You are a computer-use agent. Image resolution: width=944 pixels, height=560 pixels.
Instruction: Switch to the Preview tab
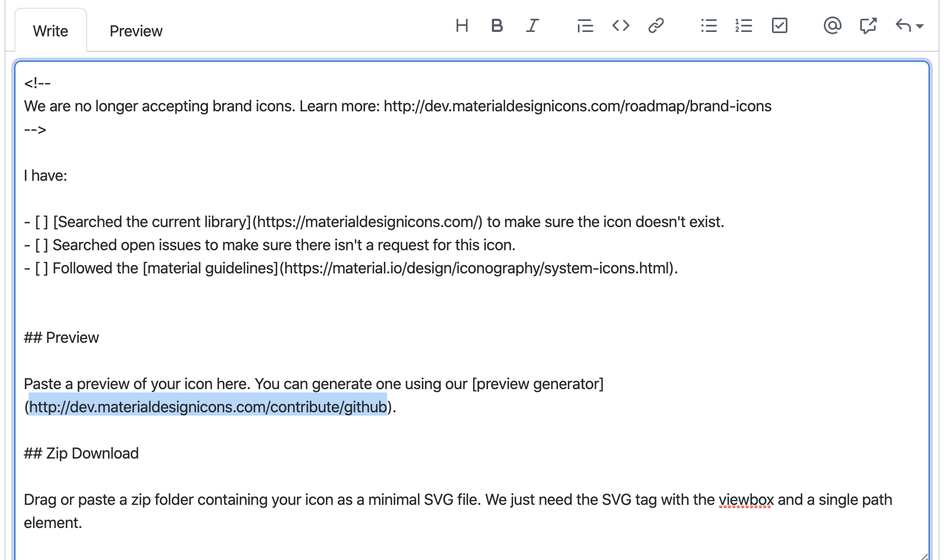pos(136,30)
